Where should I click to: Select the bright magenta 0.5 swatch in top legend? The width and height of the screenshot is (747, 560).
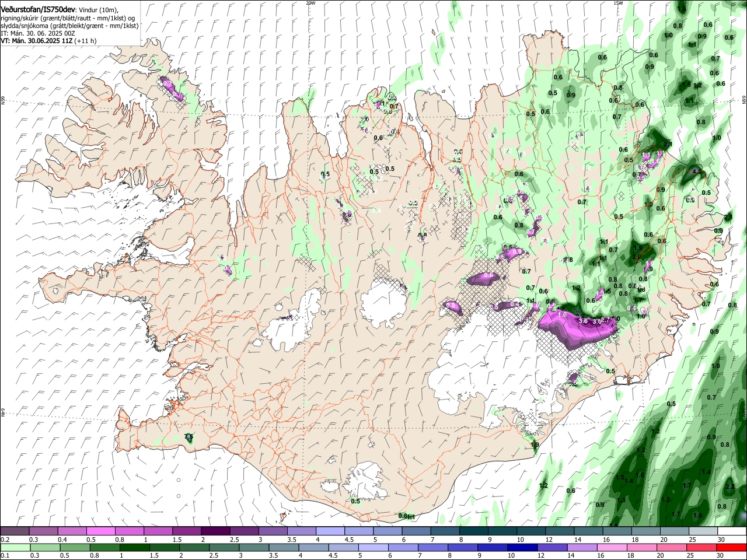pyautogui.click(x=100, y=531)
